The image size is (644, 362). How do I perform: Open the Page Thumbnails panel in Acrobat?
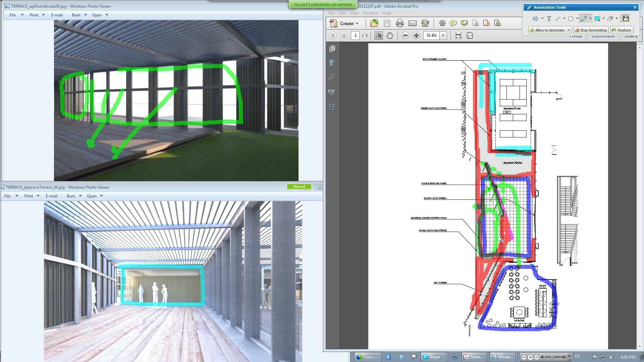[x=332, y=49]
